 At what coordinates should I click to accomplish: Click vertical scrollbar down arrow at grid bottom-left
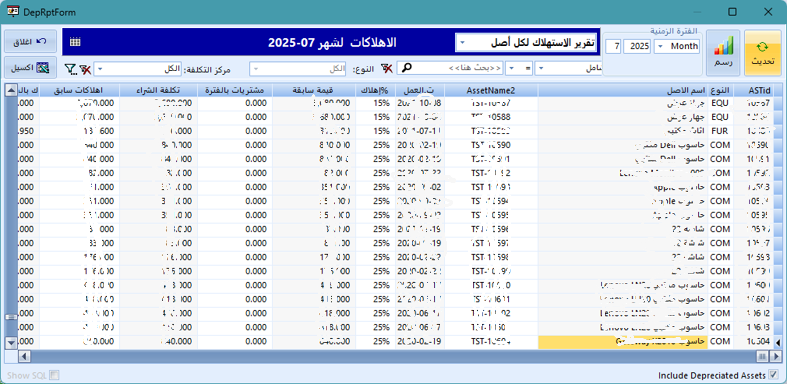(11, 343)
